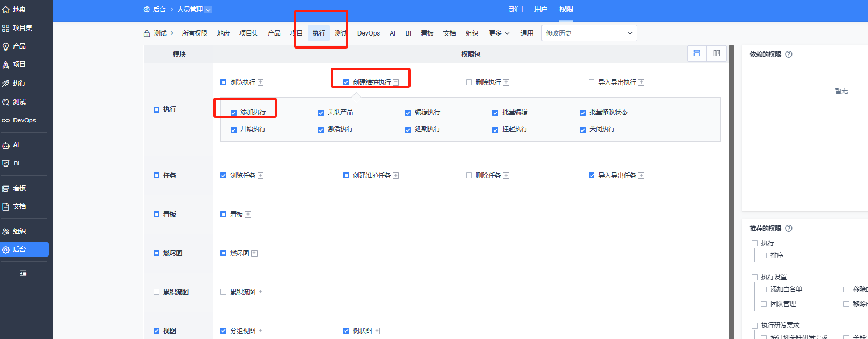Open the 项目集 sidebar icon
868x339 pixels.
coord(6,28)
